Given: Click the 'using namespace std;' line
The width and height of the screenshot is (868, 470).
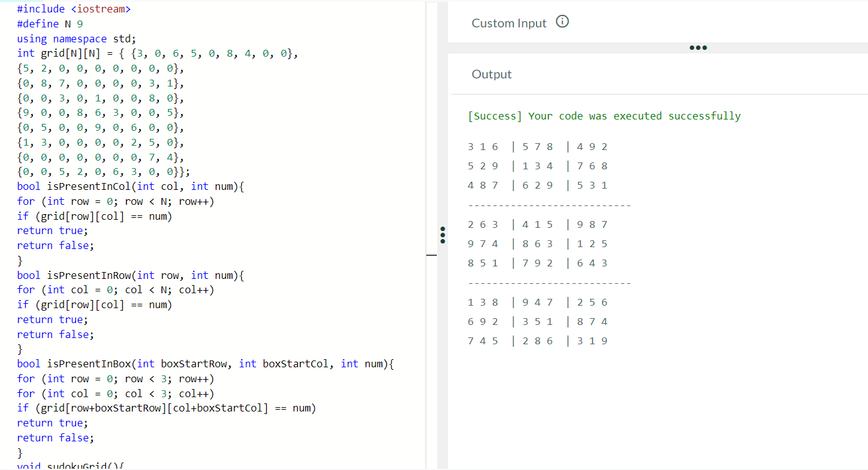Looking at the screenshot, I should point(77,39).
